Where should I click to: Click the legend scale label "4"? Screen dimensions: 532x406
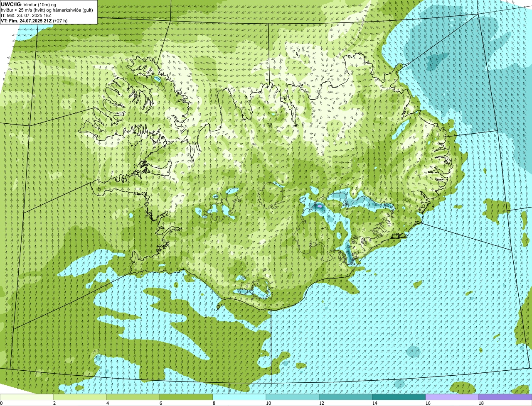[x=108, y=403]
